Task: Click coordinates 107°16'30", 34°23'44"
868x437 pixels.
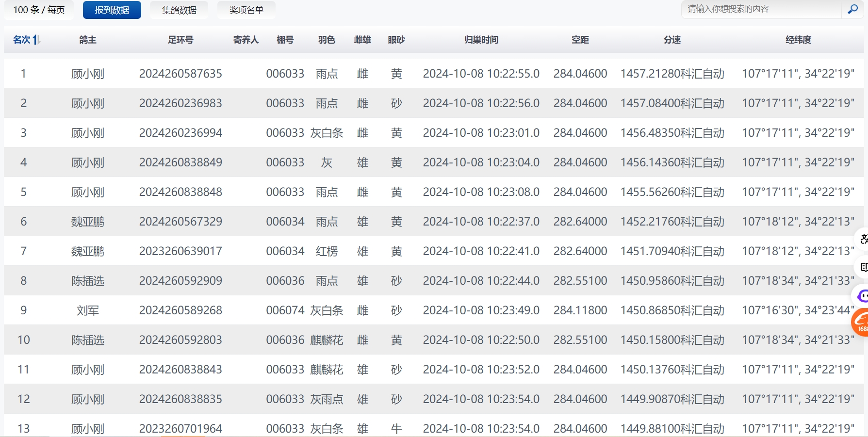Action: pyautogui.click(x=798, y=310)
